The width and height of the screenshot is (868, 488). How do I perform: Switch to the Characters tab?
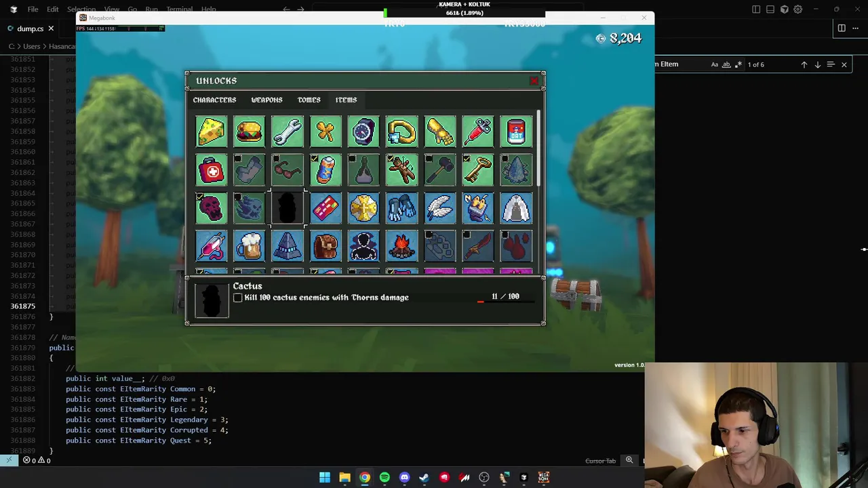(x=214, y=100)
